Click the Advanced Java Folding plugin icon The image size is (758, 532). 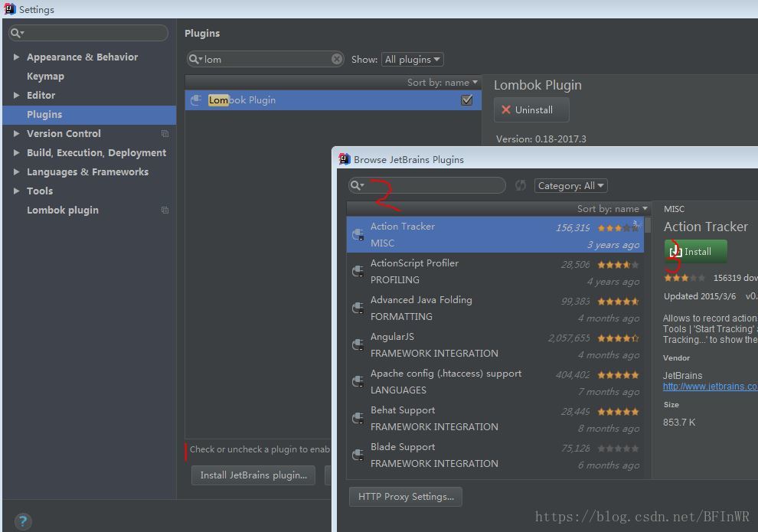[x=358, y=308]
